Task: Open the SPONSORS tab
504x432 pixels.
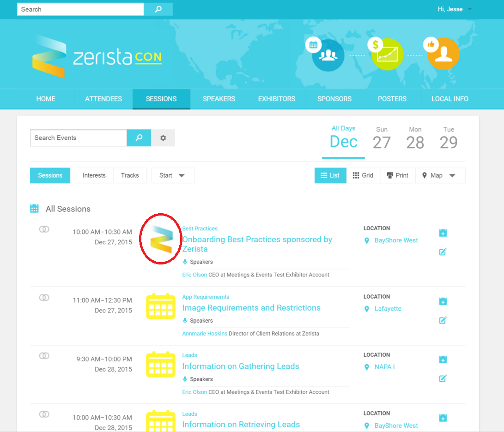Action: 334,99
